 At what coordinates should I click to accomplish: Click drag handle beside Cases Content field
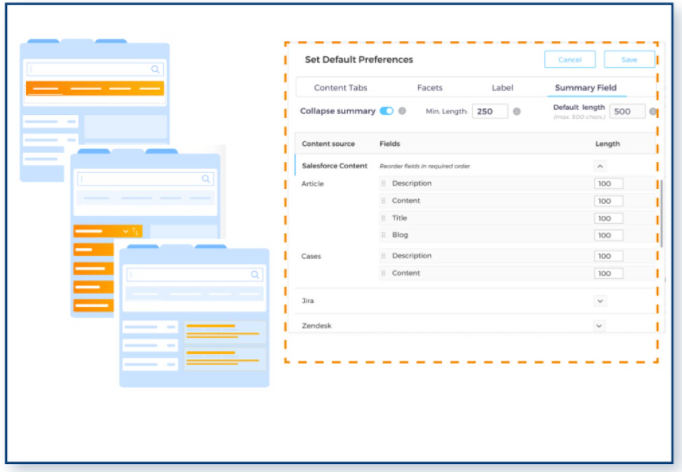[x=383, y=273]
